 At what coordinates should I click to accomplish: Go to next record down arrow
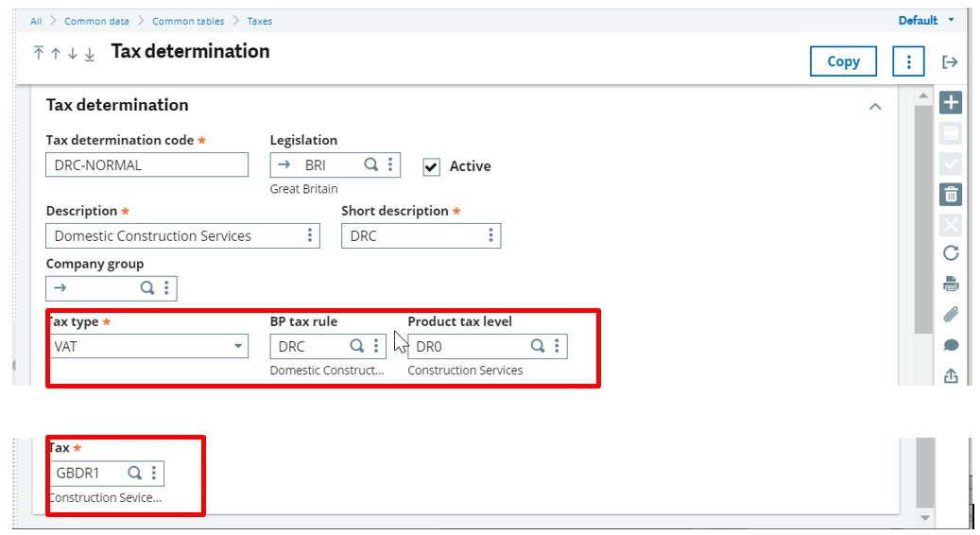click(x=73, y=54)
